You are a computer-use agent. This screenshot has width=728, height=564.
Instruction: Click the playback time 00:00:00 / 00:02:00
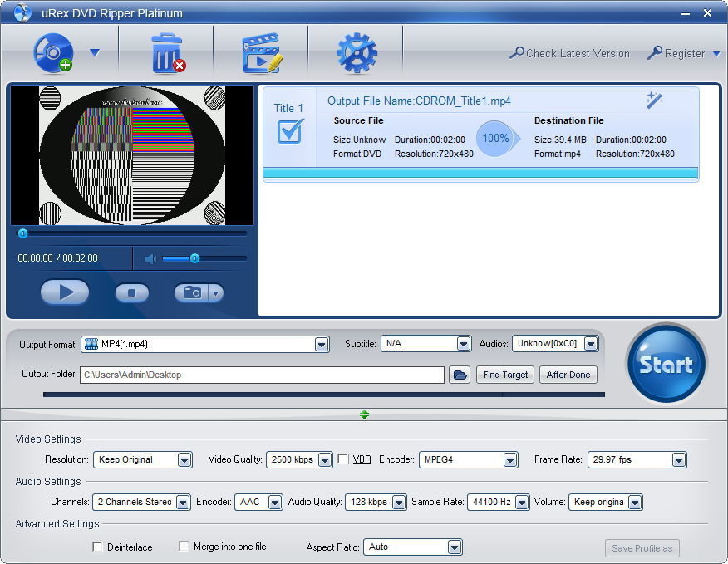pos(57,258)
